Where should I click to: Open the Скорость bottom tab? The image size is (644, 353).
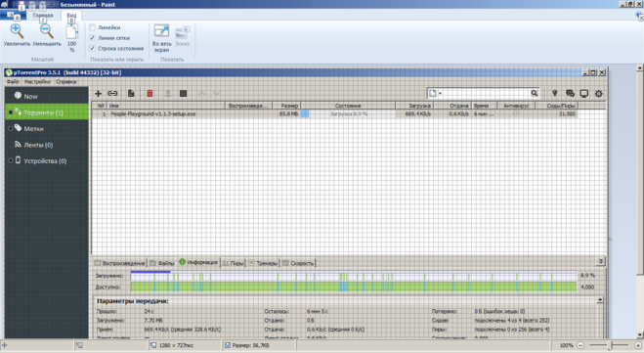click(298, 263)
